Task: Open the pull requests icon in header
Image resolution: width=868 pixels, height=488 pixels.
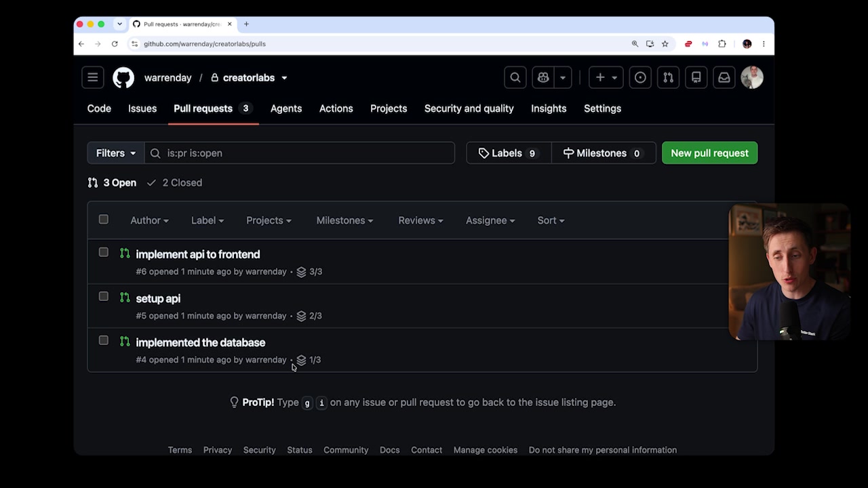Action: [668, 77]
